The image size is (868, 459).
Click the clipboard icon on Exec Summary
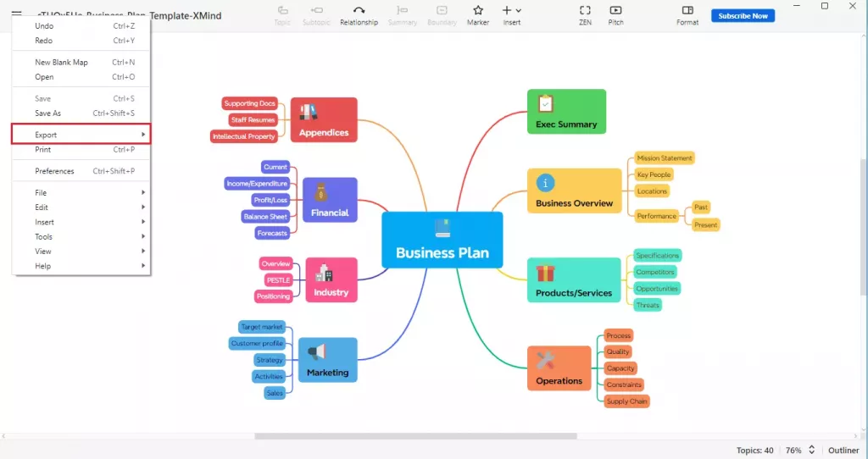545,103
